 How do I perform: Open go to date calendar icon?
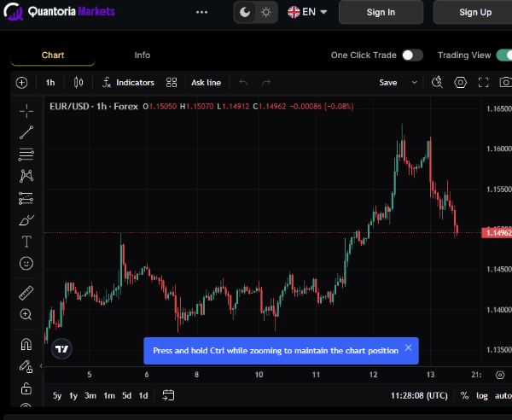[x=168, y=395]
